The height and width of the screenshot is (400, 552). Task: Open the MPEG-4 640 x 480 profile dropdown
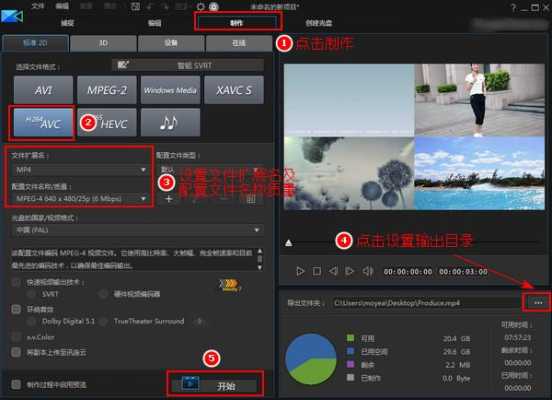(x=81, y=199)
